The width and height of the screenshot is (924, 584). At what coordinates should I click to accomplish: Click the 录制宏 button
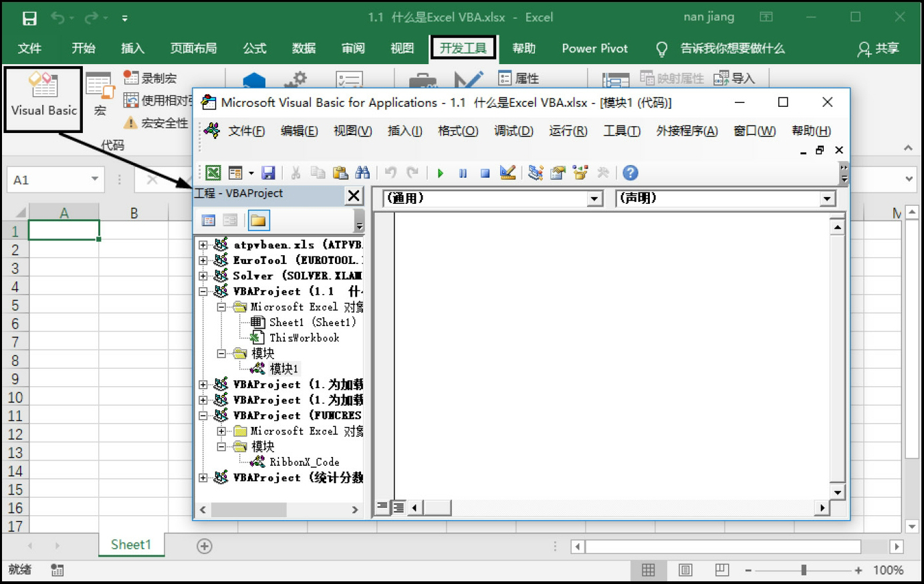tap(150, 78)
